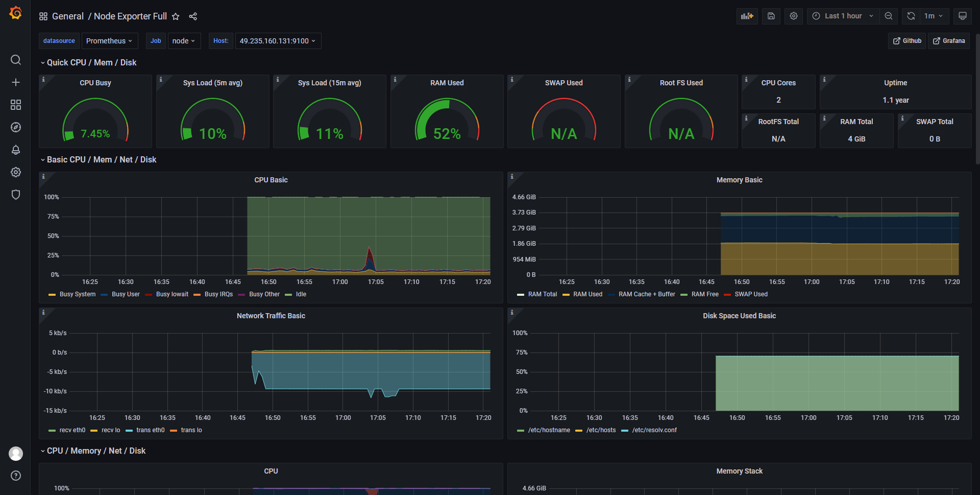Open the Host address dropdown
The width and height of the screenshot is (980, 495).
pyautogui.click(x=278, y=41)
